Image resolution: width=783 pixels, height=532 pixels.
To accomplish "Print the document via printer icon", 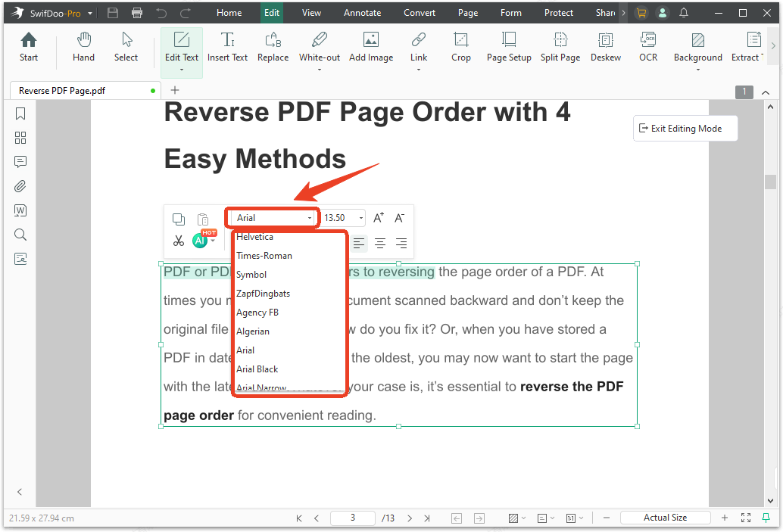I will (x=137, y=13).
